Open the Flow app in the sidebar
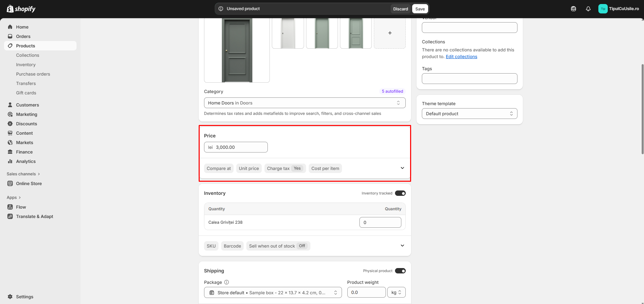 tap(21, 207)
